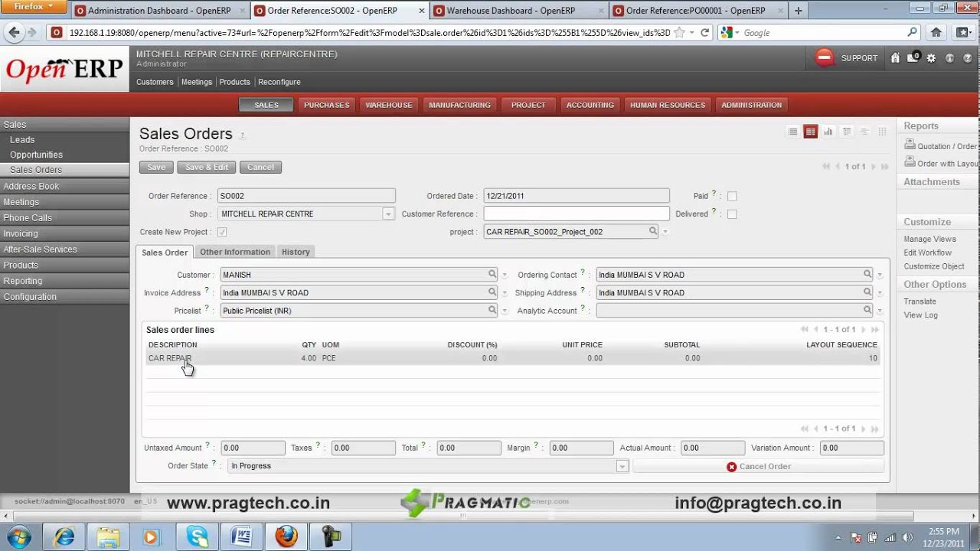This screenshot has height=551, width=980.
Task: Click search icon in Invoice Address field
Action: (492, 292)
